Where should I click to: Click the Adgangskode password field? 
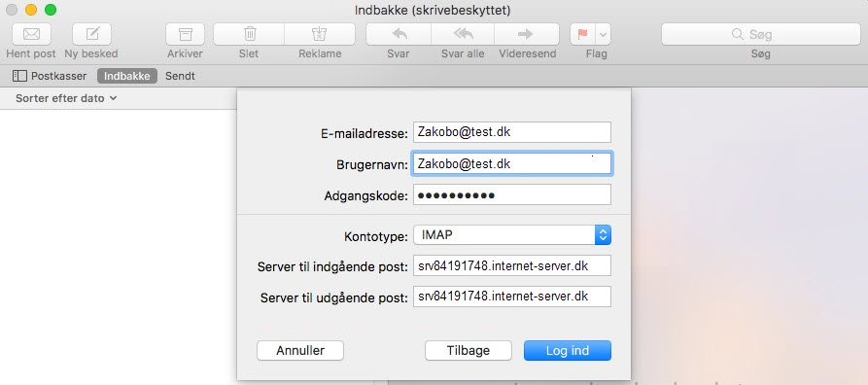click(512, 195)
